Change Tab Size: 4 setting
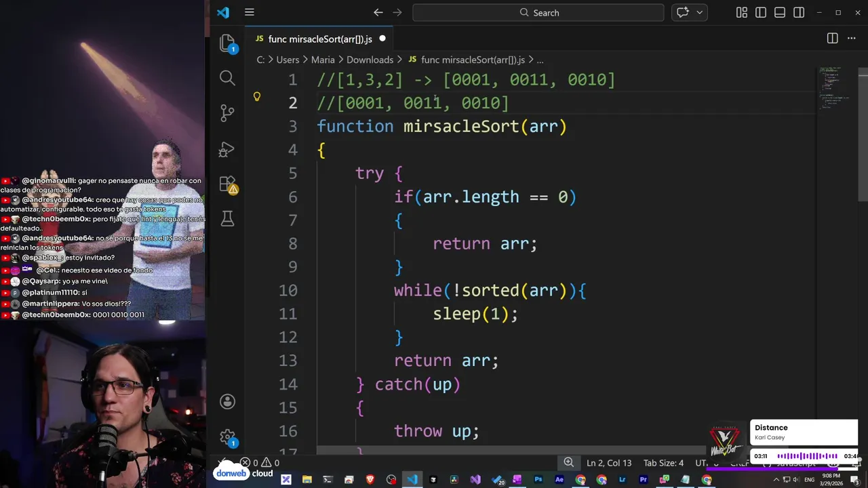Viewport: 868px width, 488px height. coord(663,463)
